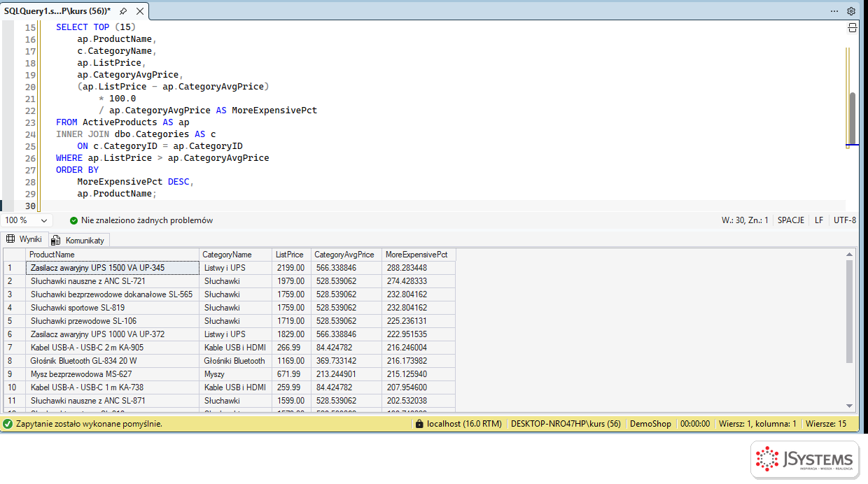Select the MoreExpensivePct column header
The height and width of the screenshot is (484, 868).
(x=419, y=255)
